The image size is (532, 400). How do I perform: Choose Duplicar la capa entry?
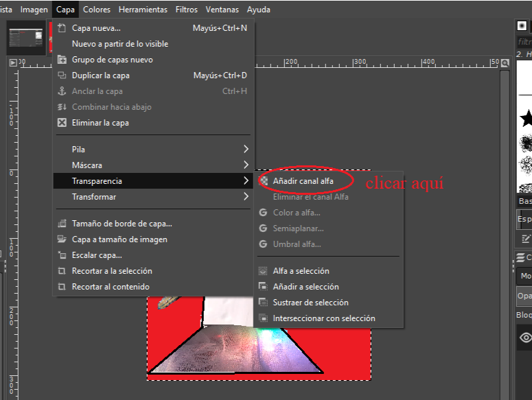coord(100,75)
